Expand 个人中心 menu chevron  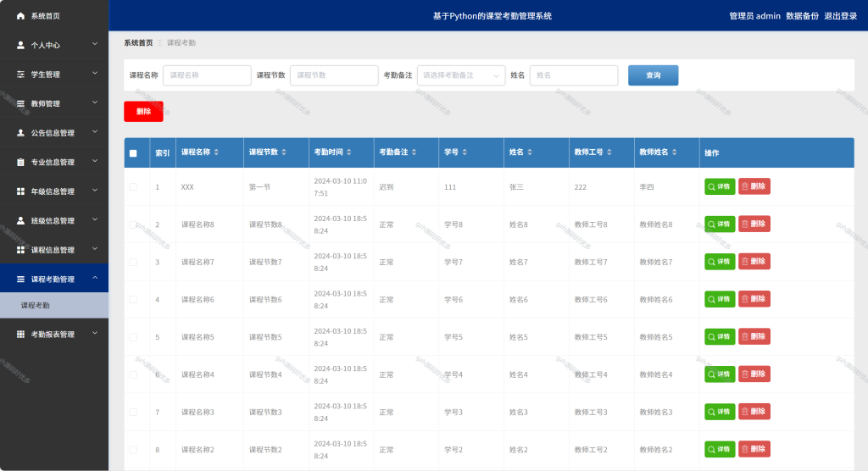[x=95, y=44]
